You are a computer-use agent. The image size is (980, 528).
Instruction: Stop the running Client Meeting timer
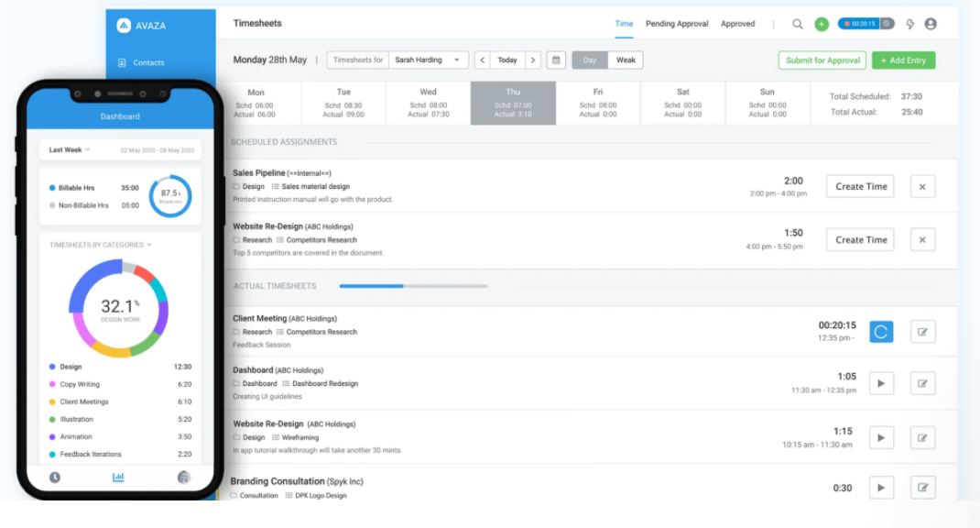881,332
